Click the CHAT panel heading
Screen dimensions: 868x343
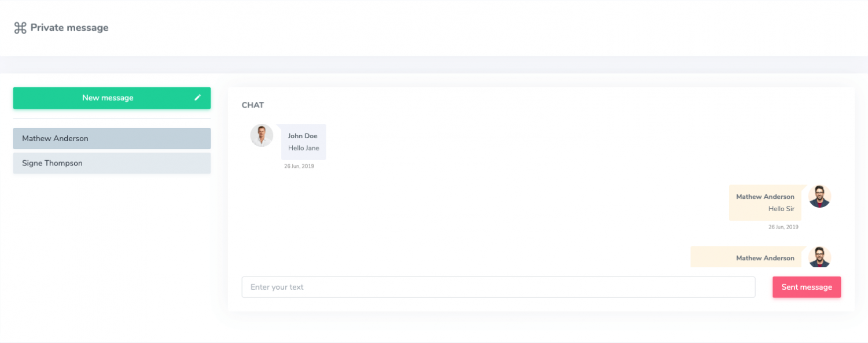tap(253, 105)
